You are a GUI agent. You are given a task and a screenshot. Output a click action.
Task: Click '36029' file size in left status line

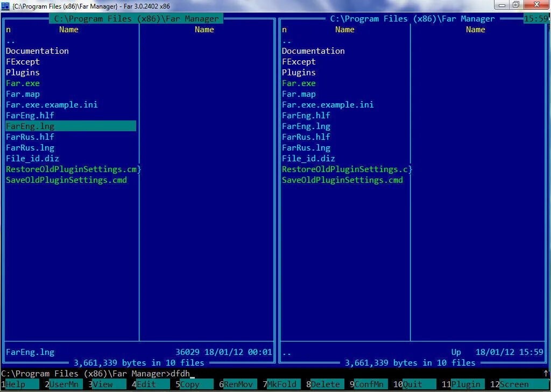point(187,352)
